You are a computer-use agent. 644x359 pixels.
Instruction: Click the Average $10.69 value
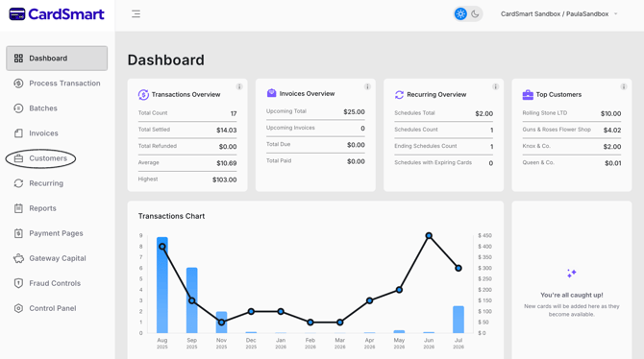pos(227,163)
